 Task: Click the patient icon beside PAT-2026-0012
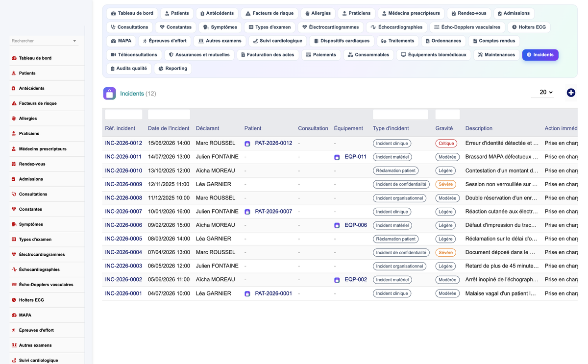coord(247,144)
